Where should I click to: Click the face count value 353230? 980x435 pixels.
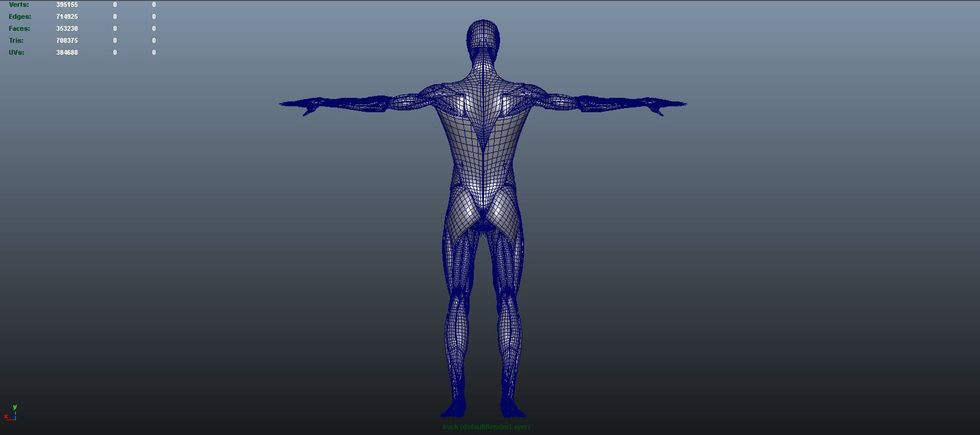[x=67, y=29]
